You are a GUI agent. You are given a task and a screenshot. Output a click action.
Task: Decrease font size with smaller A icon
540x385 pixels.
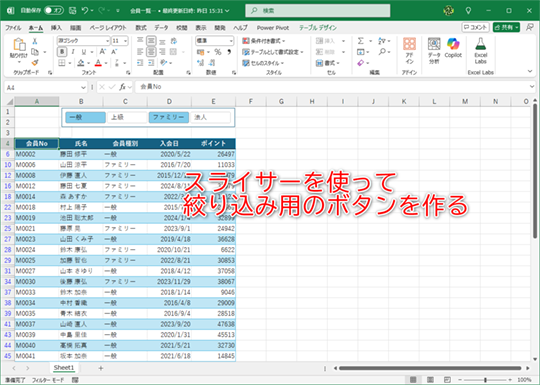click(x=114, y=52)
